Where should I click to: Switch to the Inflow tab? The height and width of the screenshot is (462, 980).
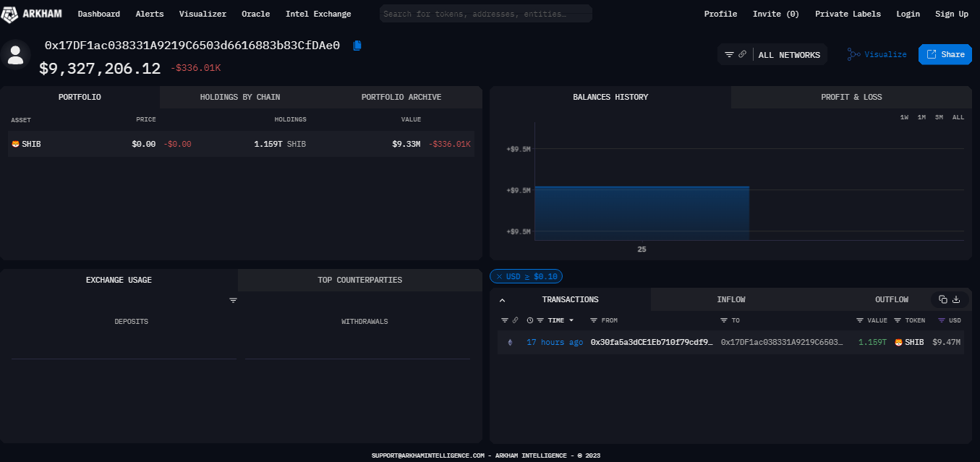pyautogui.click(x=731, y=299)
